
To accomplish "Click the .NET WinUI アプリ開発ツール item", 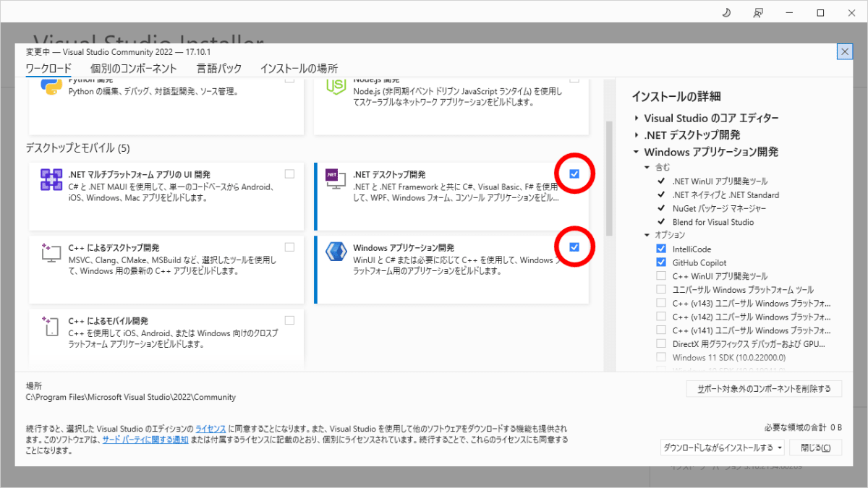I will pos(720,181).
